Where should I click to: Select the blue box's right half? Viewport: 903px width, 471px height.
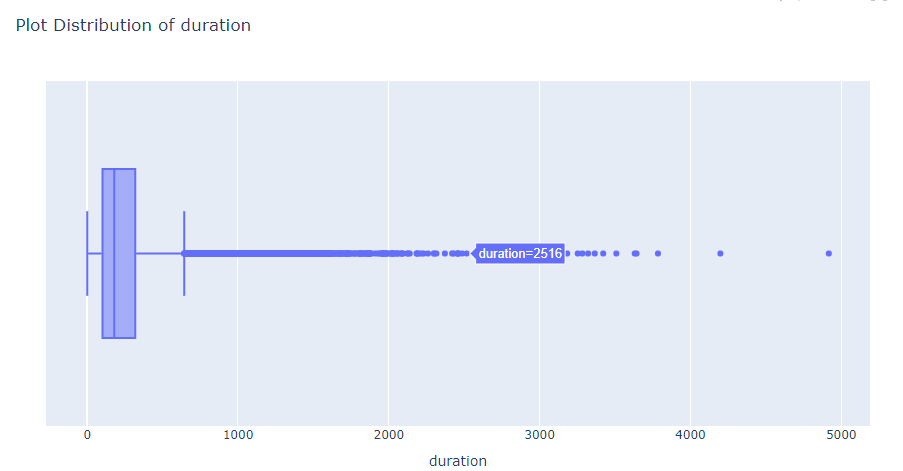[125, 253]
